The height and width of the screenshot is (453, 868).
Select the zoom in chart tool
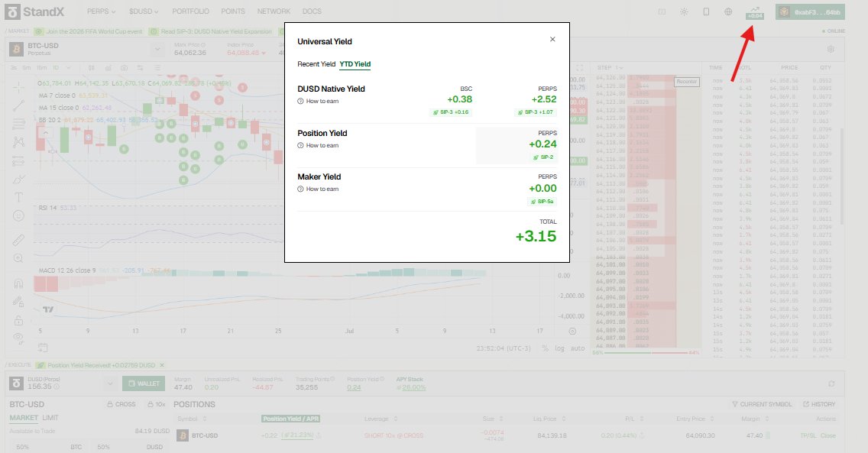point(18,258)
